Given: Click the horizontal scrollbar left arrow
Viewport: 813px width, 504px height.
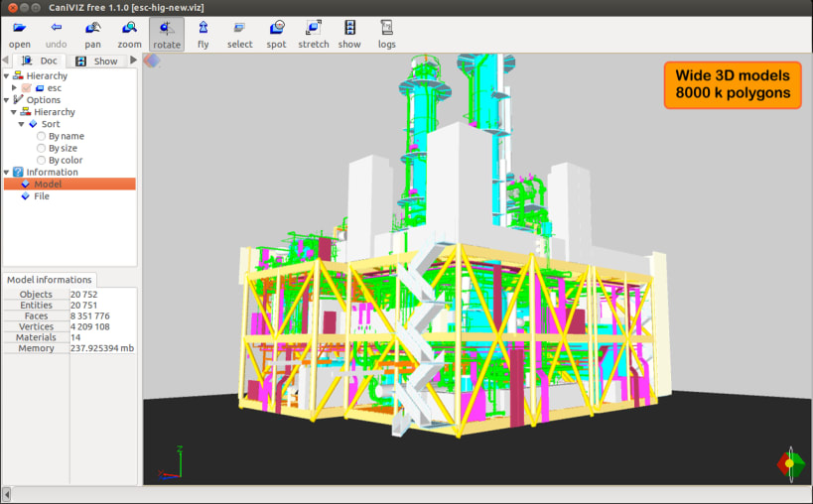Looking at the screenshot, I should [6, 495].
